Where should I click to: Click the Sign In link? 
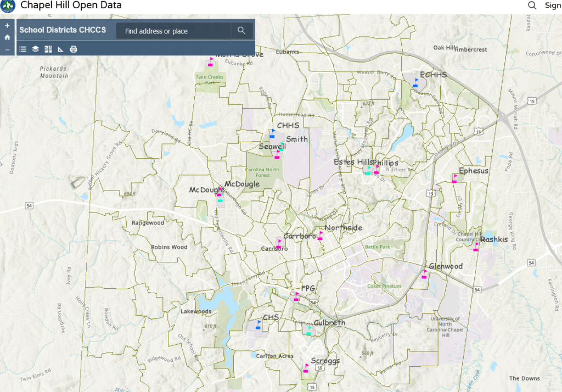pos(553,5)
